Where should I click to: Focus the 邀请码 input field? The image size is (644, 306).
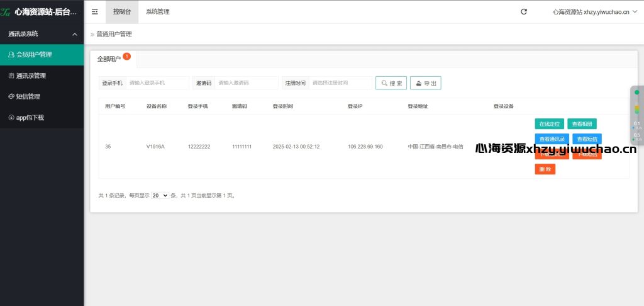point(247,83)
